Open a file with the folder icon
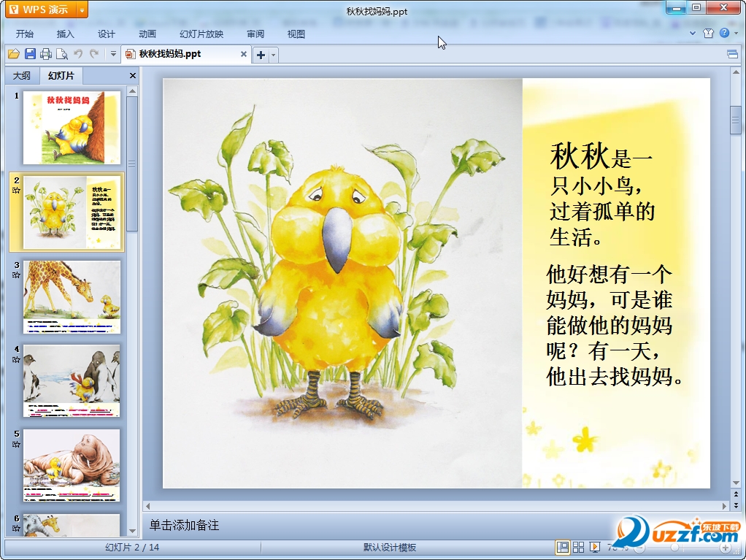 click(x=14, y=54)
